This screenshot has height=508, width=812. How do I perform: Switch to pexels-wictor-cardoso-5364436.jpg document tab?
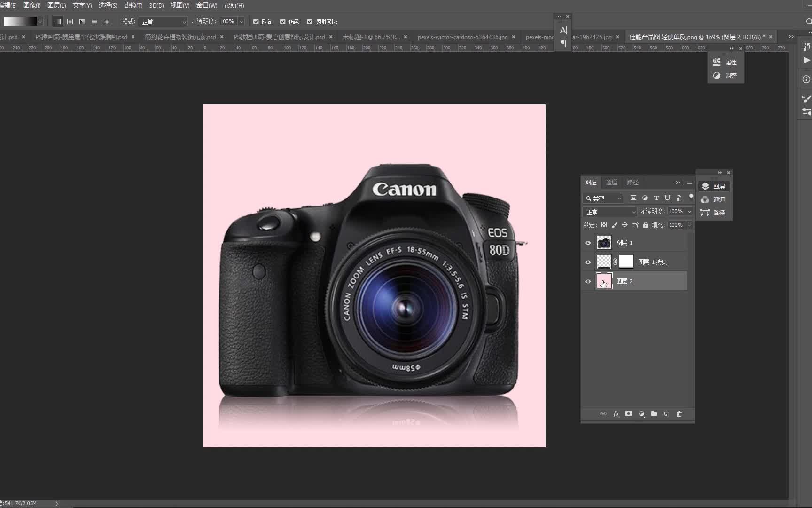click(x=462, y=37)
